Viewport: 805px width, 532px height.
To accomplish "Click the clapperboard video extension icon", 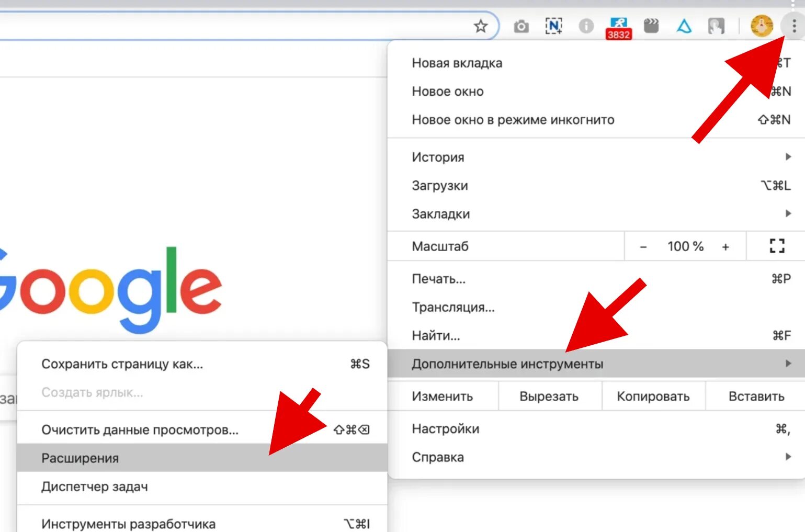I will pyautogui.click(x=651, y=26).
